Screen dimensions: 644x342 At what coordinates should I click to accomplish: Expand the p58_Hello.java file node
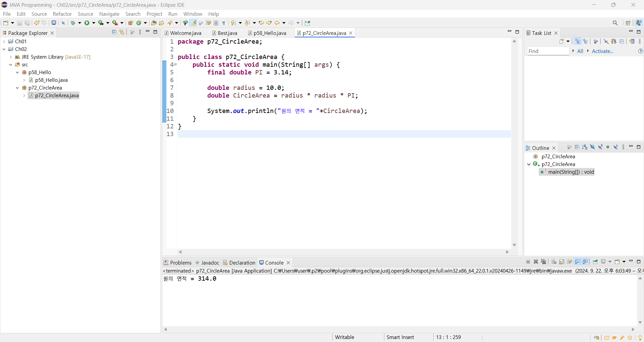tap(24, 80)
